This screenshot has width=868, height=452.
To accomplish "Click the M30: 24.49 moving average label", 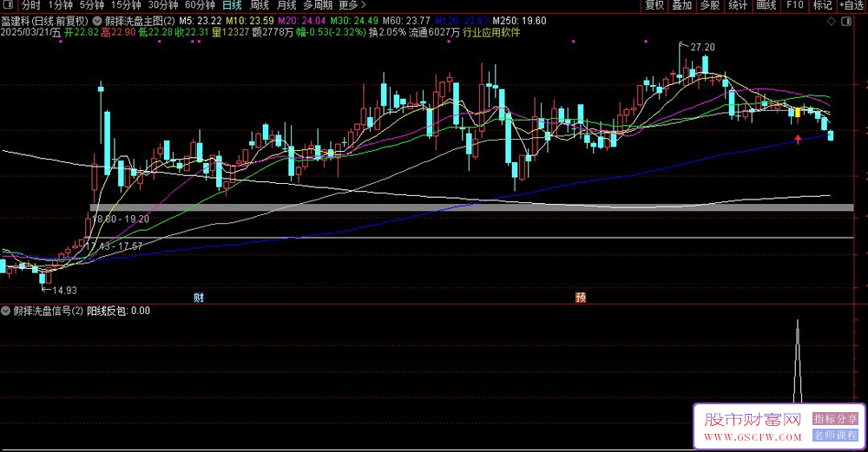I will [354, 21].
